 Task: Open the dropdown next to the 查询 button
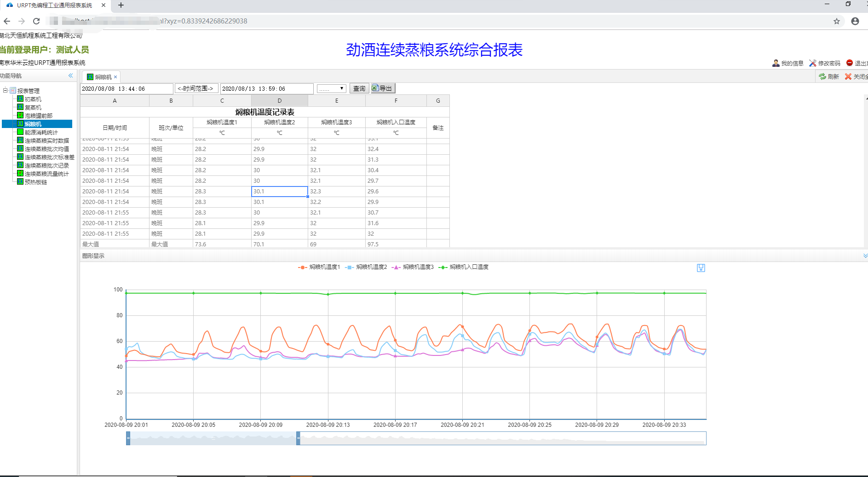[x=331, y=88]
